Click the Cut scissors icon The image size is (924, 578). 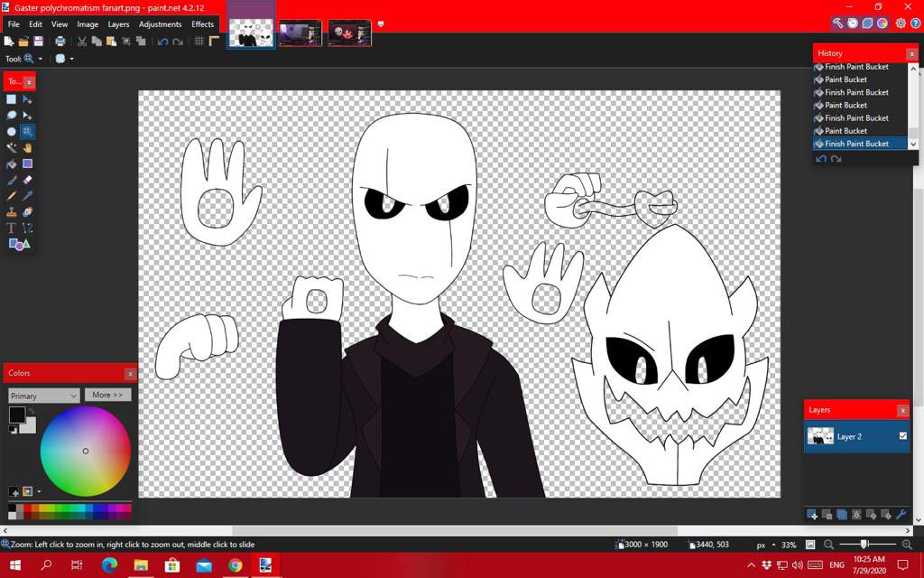(82, 42)
